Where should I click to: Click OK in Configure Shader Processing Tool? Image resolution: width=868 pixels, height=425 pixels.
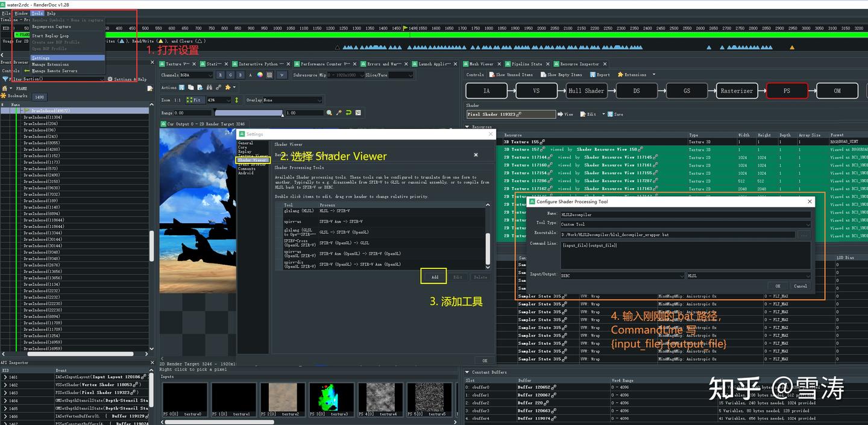pyautogui.click(x=778, y=286)
